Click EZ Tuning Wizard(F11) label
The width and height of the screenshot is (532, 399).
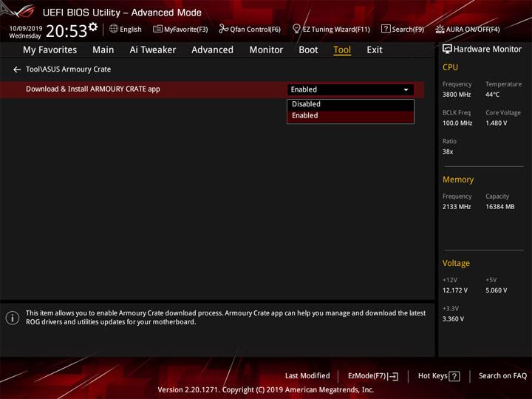336,30
